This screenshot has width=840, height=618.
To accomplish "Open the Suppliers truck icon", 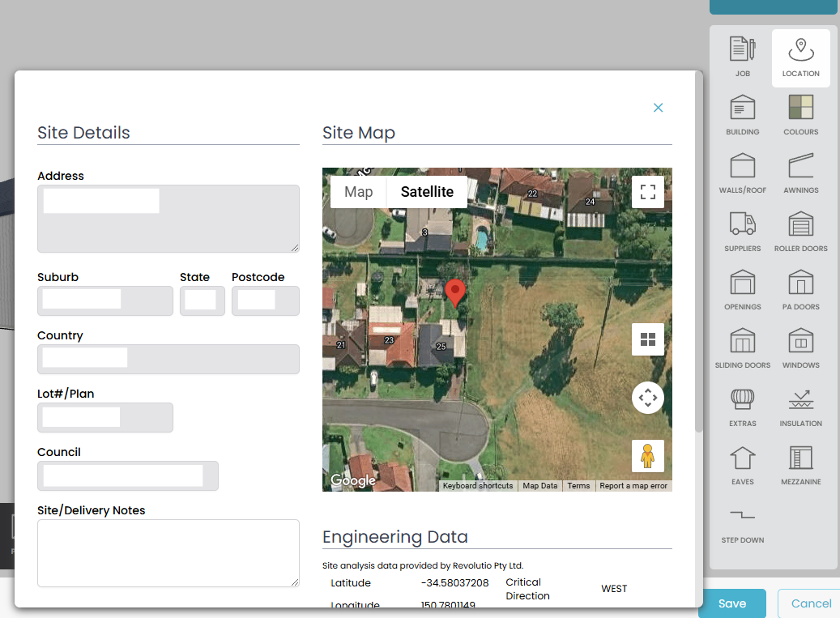I will [742, 232].
